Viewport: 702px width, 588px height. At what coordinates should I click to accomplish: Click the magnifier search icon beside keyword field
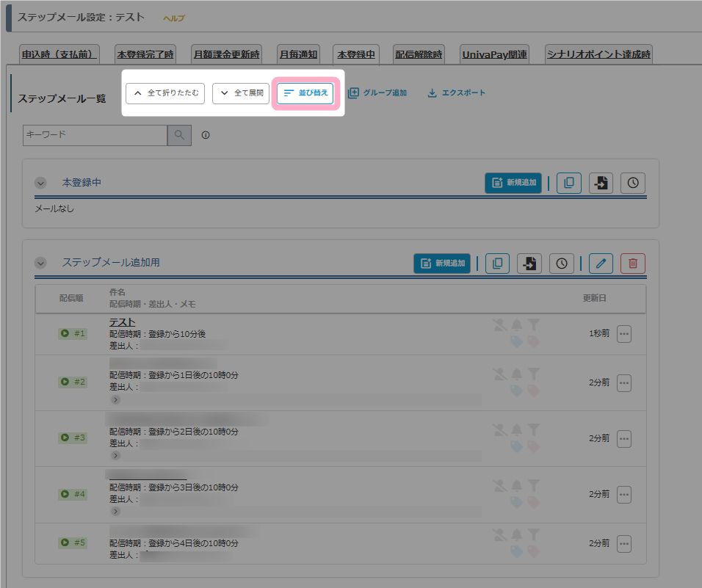[180, 135]
